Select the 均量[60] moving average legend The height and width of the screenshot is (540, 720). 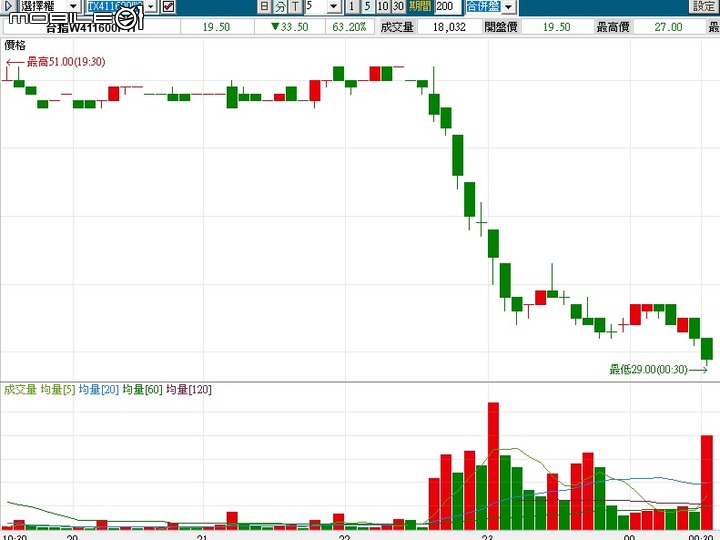click(142, 389)
